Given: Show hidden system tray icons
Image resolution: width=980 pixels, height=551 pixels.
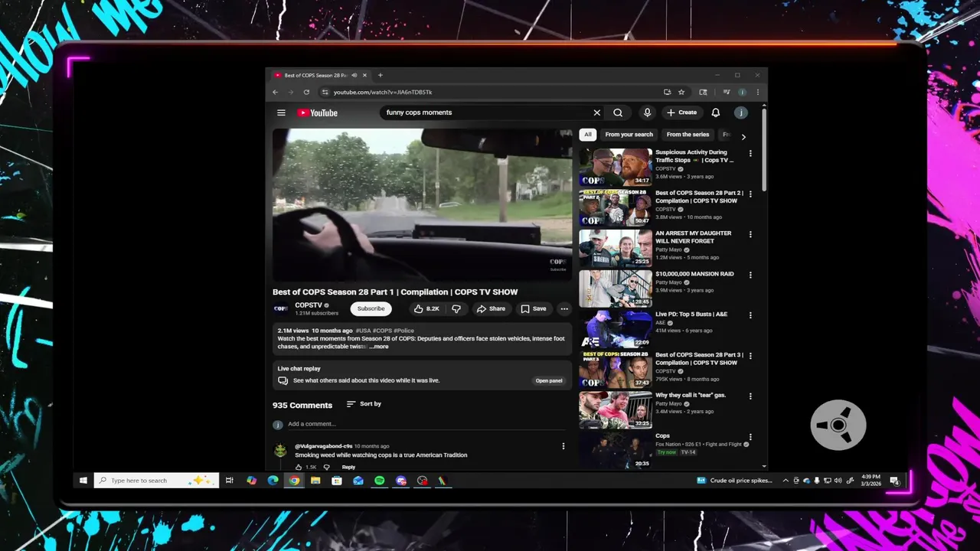Looking at the screenshot, I should coord(786,481).
